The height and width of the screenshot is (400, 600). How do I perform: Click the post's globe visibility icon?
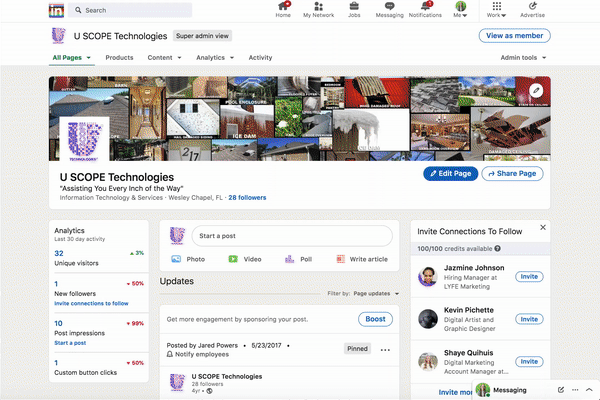(x=209, y=391)
